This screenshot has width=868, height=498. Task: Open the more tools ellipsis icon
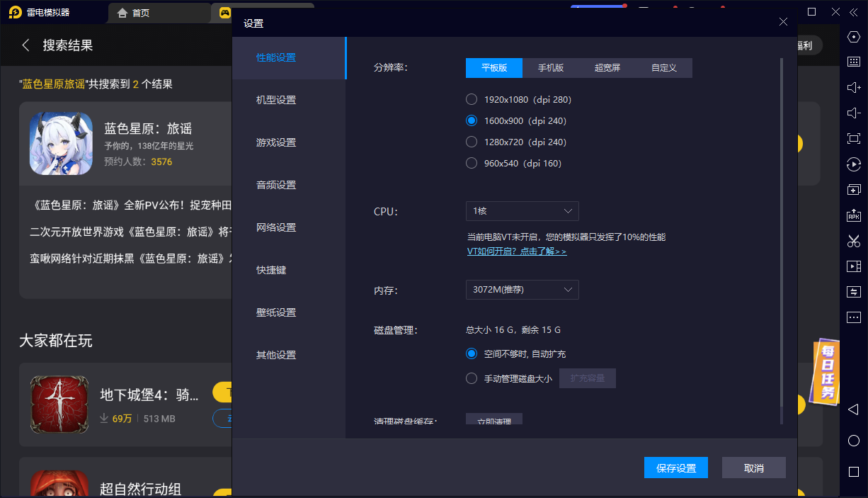coord(853,317)
